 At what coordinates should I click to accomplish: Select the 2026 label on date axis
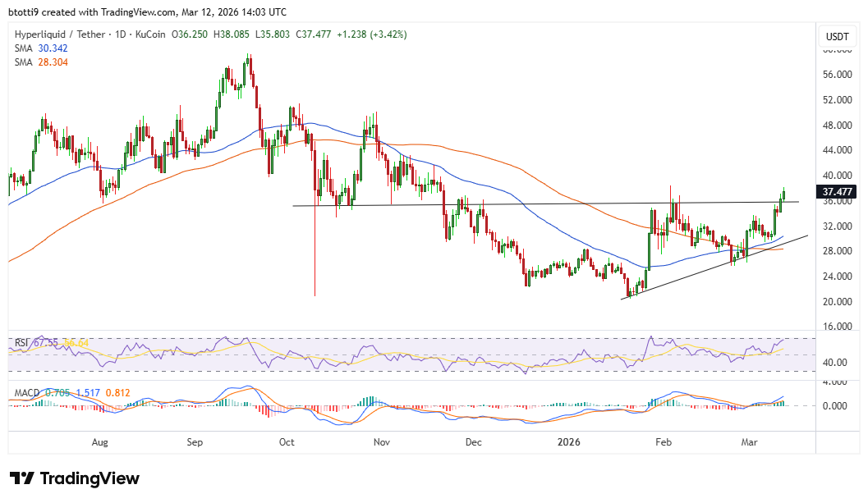pyautogui.click(x=568, y=442)
